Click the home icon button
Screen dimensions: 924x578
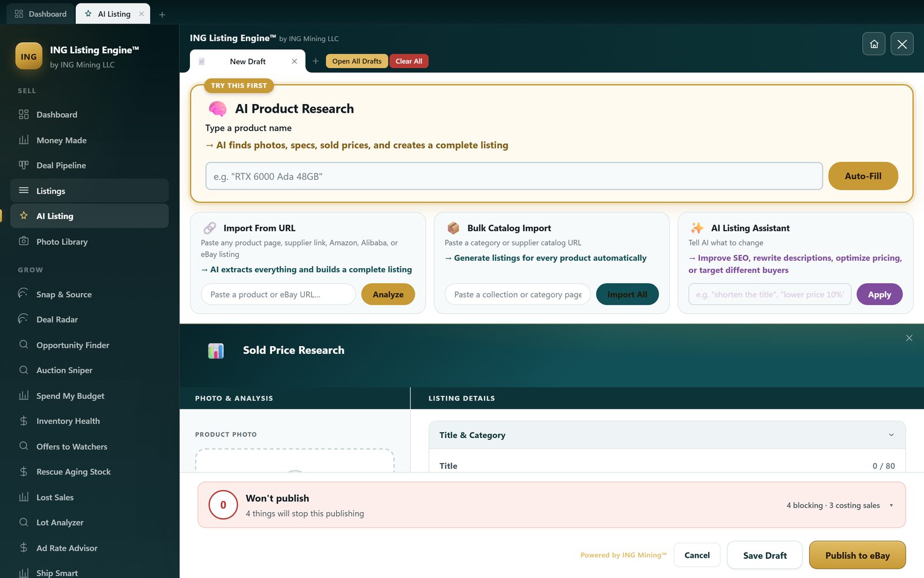pyautogui.click(x=874, y=44)
